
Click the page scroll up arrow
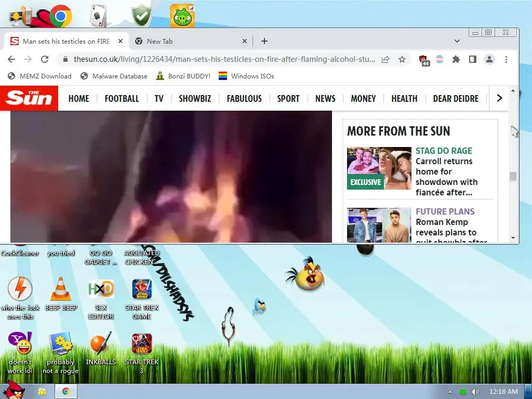pyautogui.click(x=513, y=90)
